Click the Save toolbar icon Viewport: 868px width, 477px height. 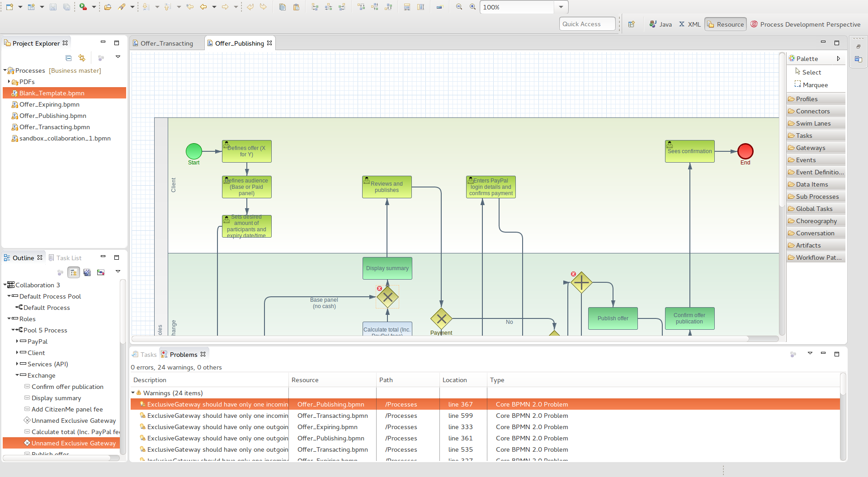point(53,7)
